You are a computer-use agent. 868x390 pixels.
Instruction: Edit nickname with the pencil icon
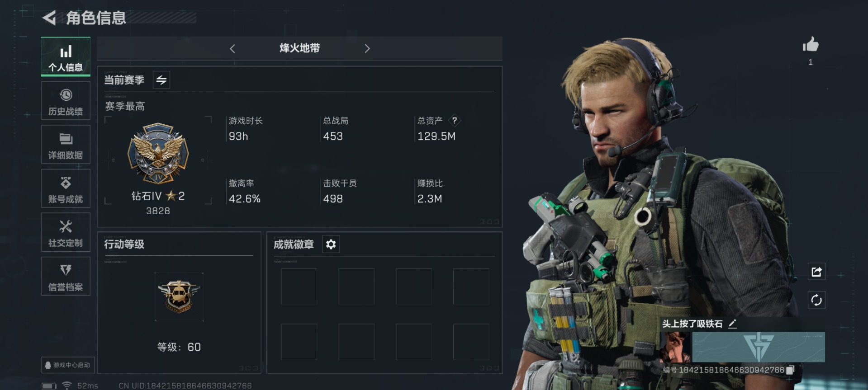[733, 324]
